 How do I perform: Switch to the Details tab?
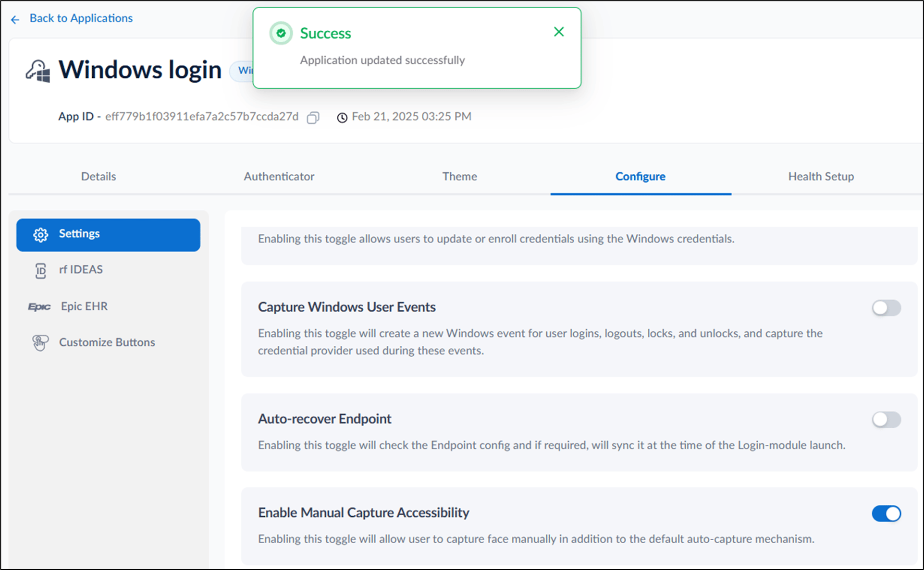(x=99, y=176)
